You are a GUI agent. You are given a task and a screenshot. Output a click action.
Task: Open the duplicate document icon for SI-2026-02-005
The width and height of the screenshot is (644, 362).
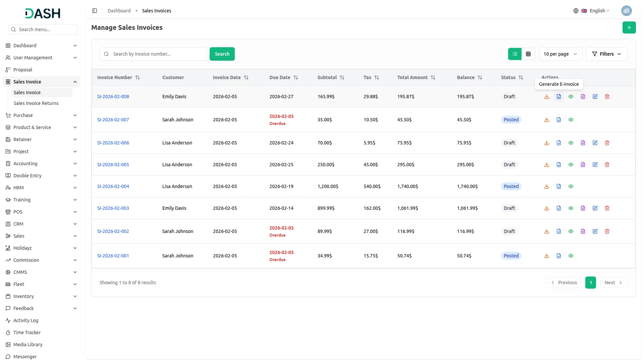click(583, 165)
